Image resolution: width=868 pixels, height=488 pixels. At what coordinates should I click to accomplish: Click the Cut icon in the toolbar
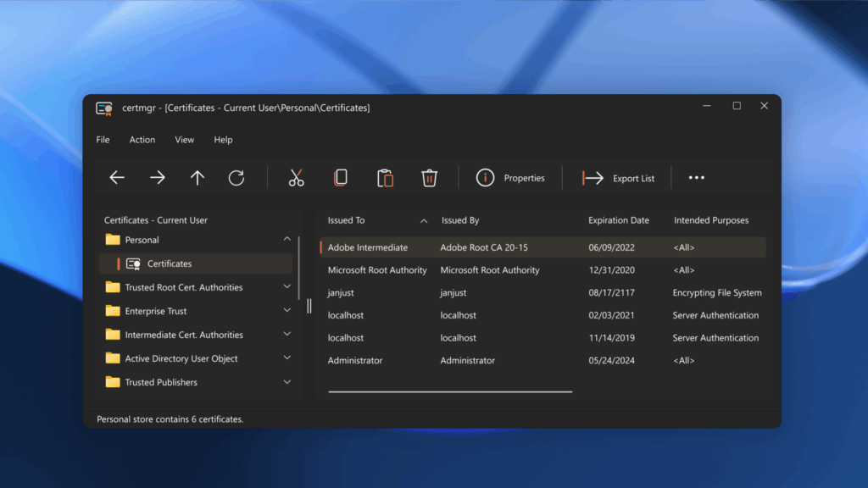pos(296,177)
